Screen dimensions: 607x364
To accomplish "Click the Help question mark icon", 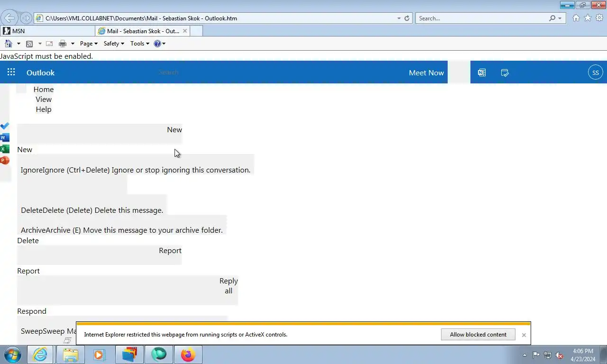I will click(x=157, y=44).
